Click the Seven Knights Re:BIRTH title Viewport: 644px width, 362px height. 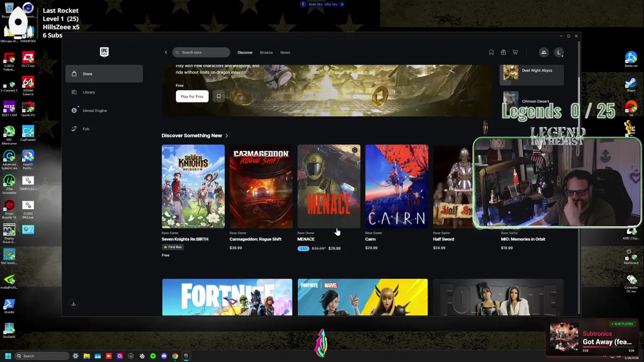(185, 239)
